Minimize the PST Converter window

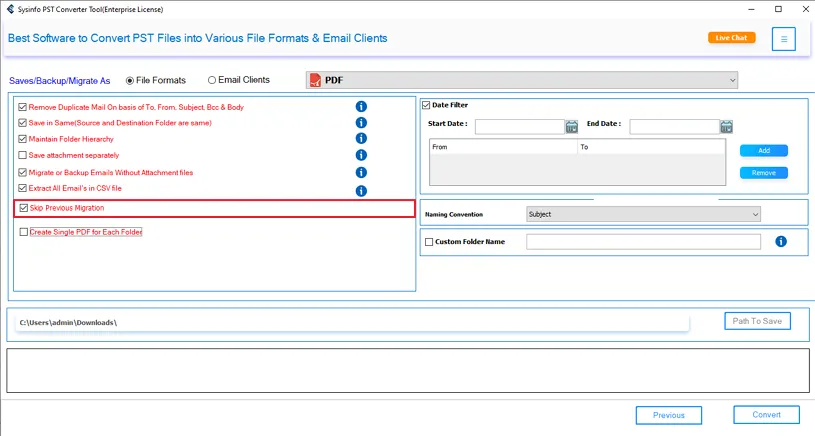point(751,9)
